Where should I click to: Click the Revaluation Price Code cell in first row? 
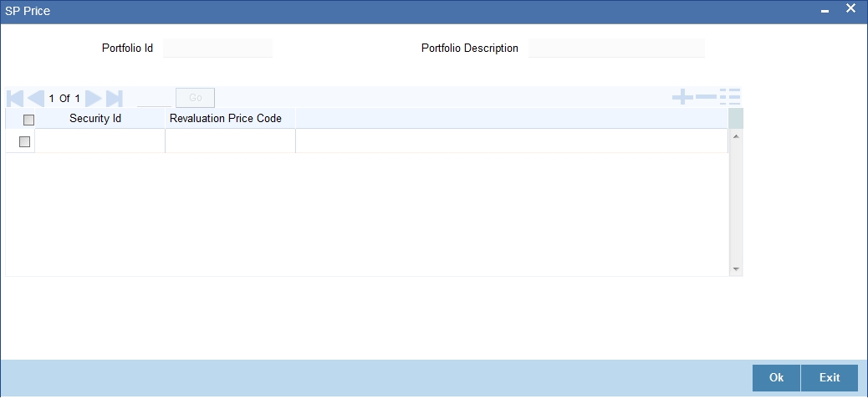[230, 141]
